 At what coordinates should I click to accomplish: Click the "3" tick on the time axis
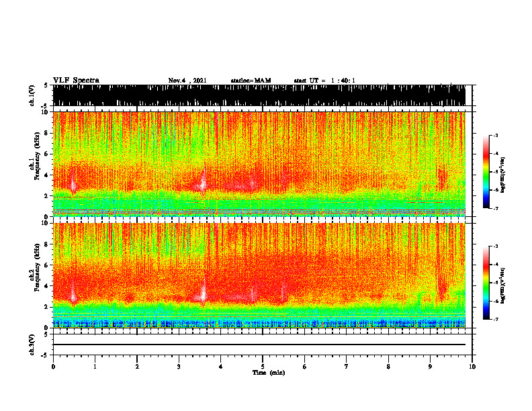click(179, 367)
